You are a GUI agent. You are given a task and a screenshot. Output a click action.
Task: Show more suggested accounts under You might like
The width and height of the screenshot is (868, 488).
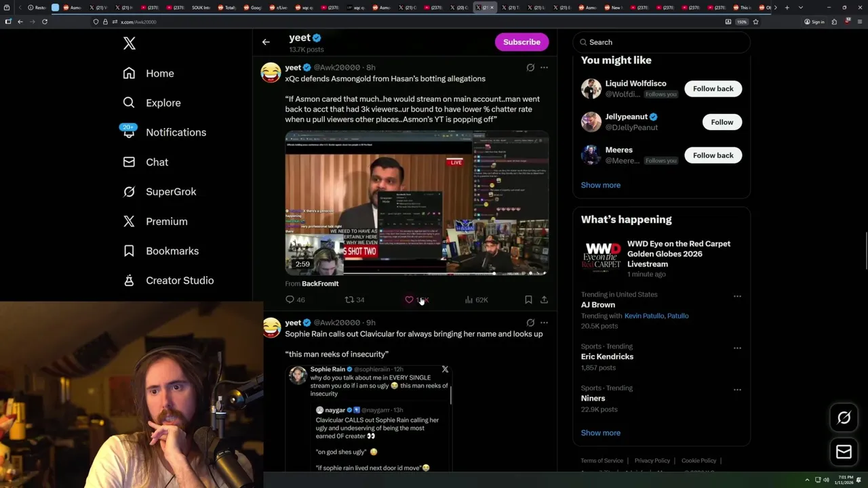[600, 185]
